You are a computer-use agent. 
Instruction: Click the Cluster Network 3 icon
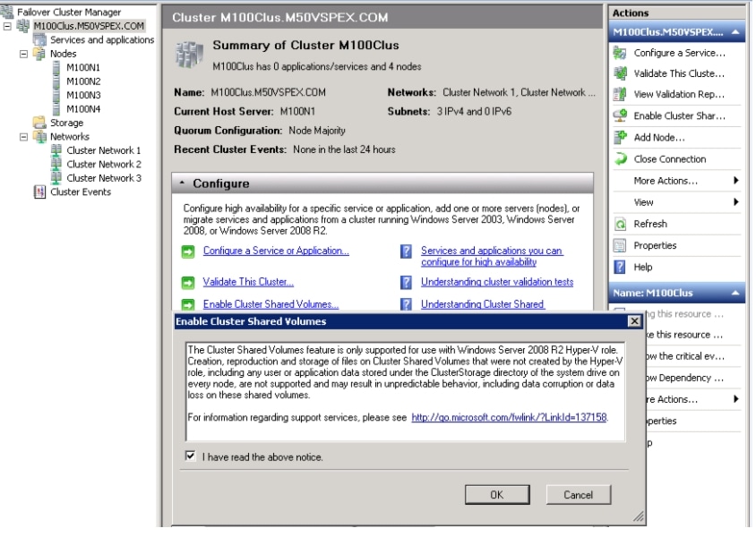[x=56, y=178]
